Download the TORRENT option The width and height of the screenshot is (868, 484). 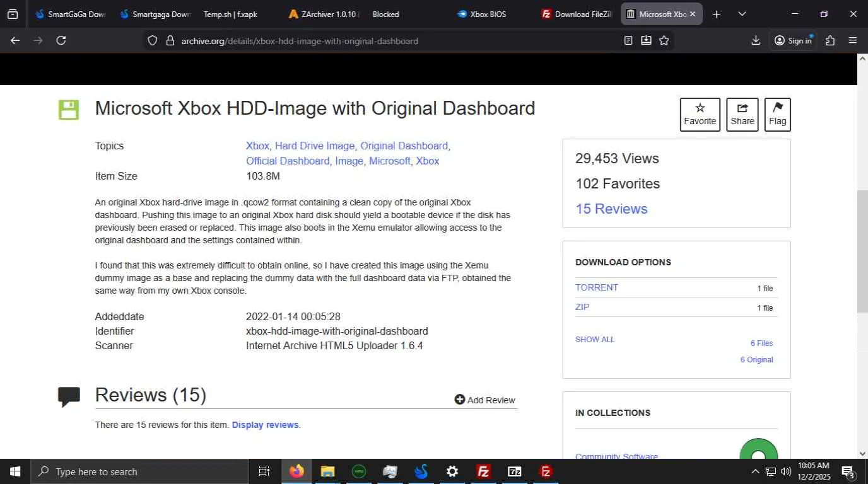tap(597, 287)
